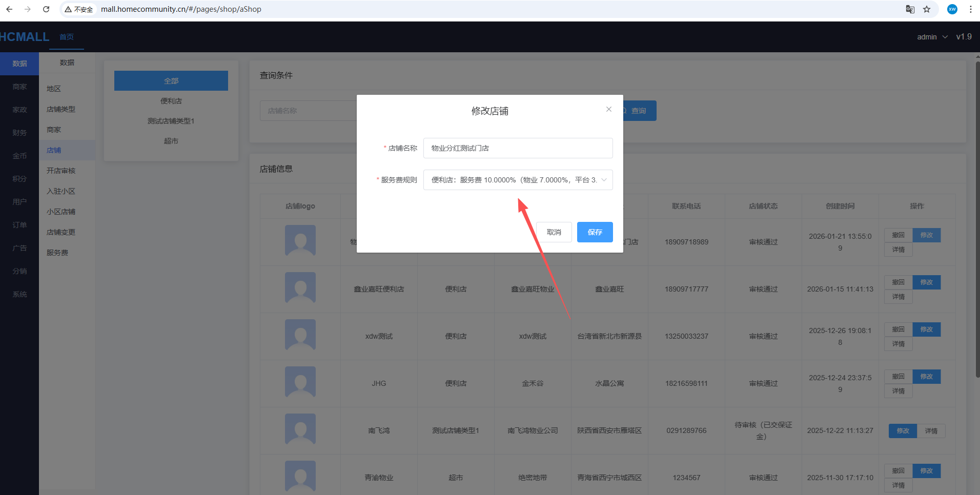Open the browser translate icon

coord(910,9)
